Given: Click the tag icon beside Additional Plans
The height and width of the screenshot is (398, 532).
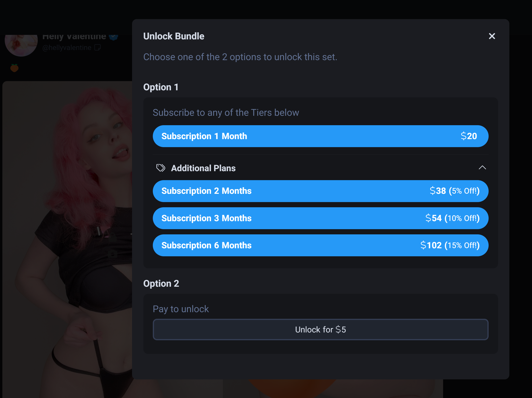Looking at the screenshot, I should (161, 168).
